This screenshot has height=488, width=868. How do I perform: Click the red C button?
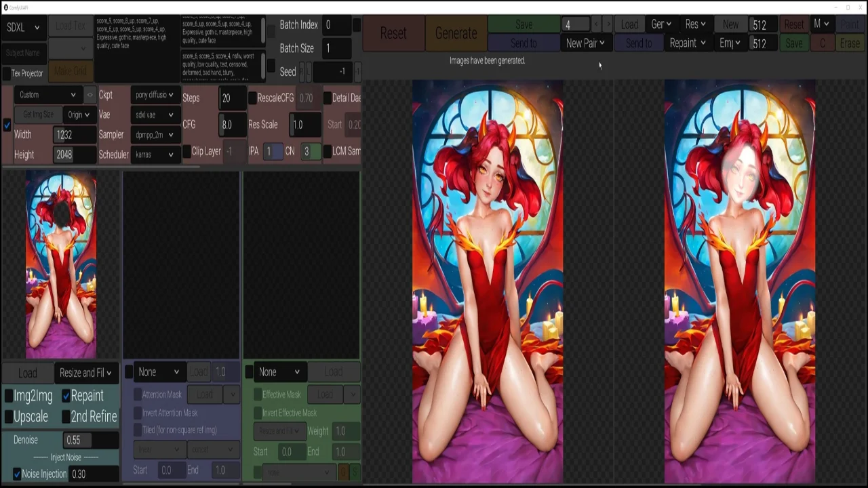pos(823,43)
